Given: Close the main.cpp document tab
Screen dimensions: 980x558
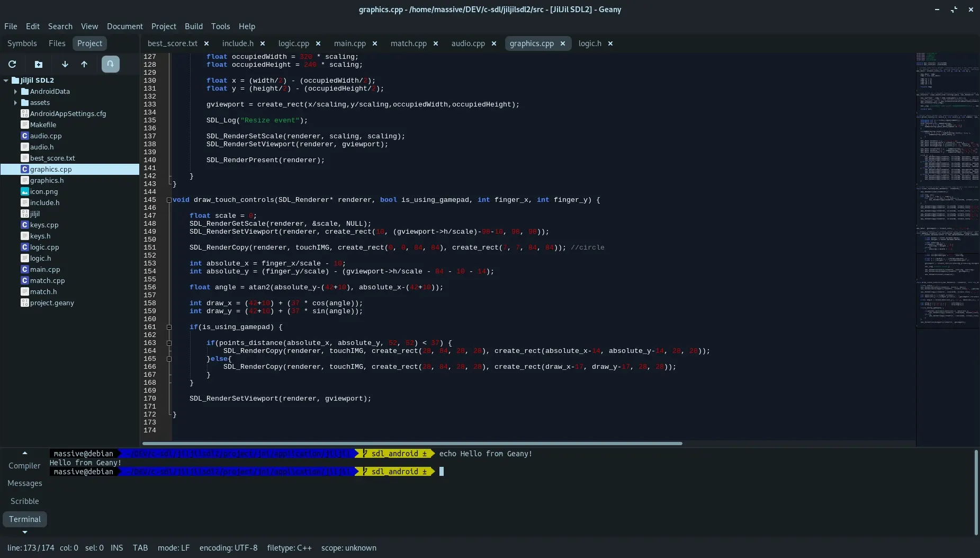Looking at the screenshot, I should coord(375,43).
